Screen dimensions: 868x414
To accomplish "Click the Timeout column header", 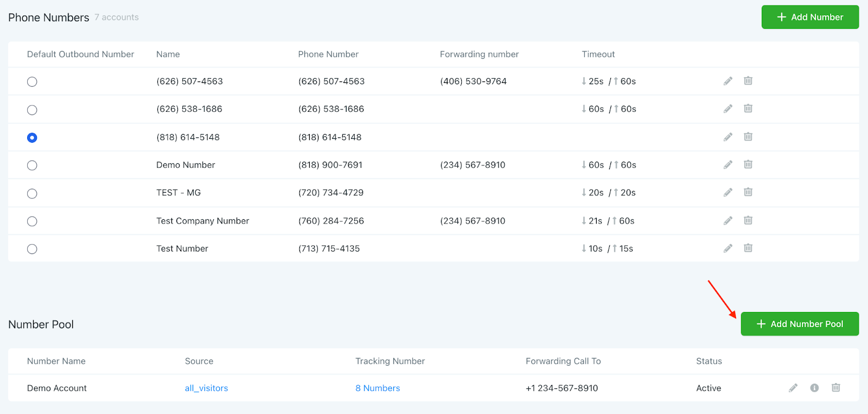I will click(598, 54).
